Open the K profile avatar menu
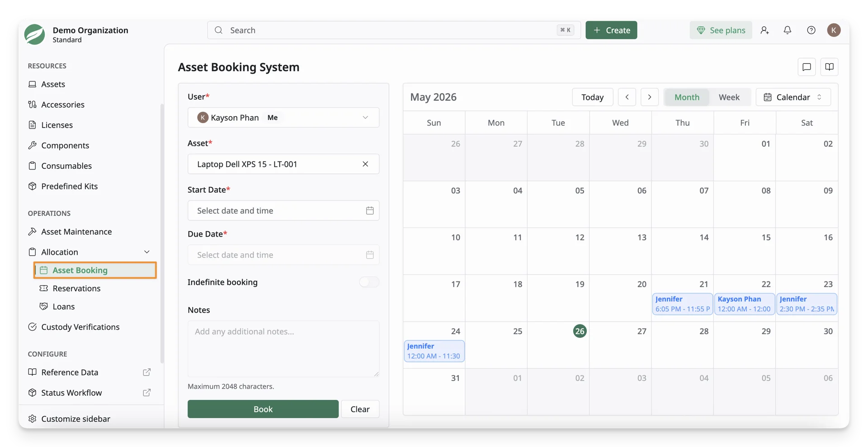Viewport: 868px width, 447px height. click(834, 30)
